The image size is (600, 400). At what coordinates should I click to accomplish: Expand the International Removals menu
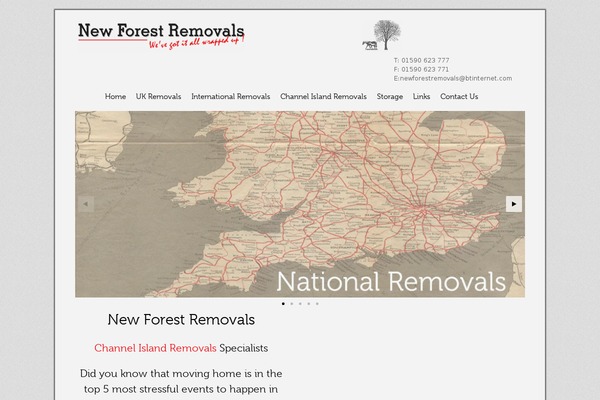tap(231, 97)
